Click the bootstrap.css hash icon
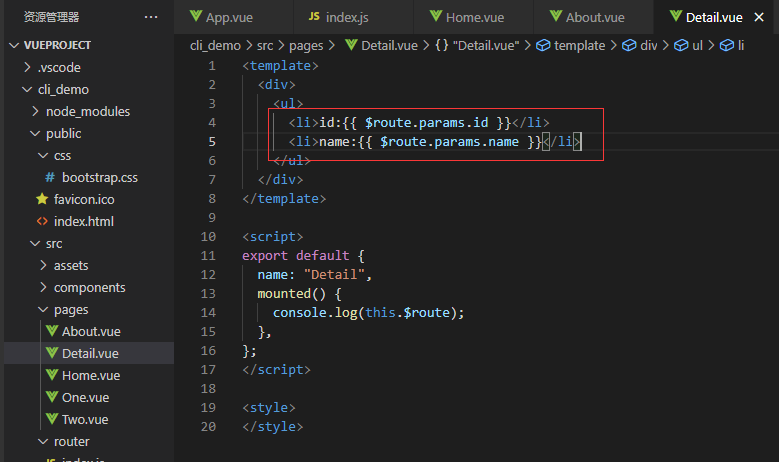 (x=50, y=177)
